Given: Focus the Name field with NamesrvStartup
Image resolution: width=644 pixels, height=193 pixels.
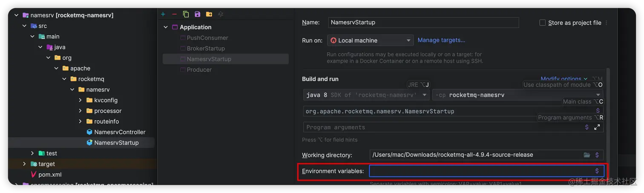Looking at the screenshot, I should pos(423,23).
